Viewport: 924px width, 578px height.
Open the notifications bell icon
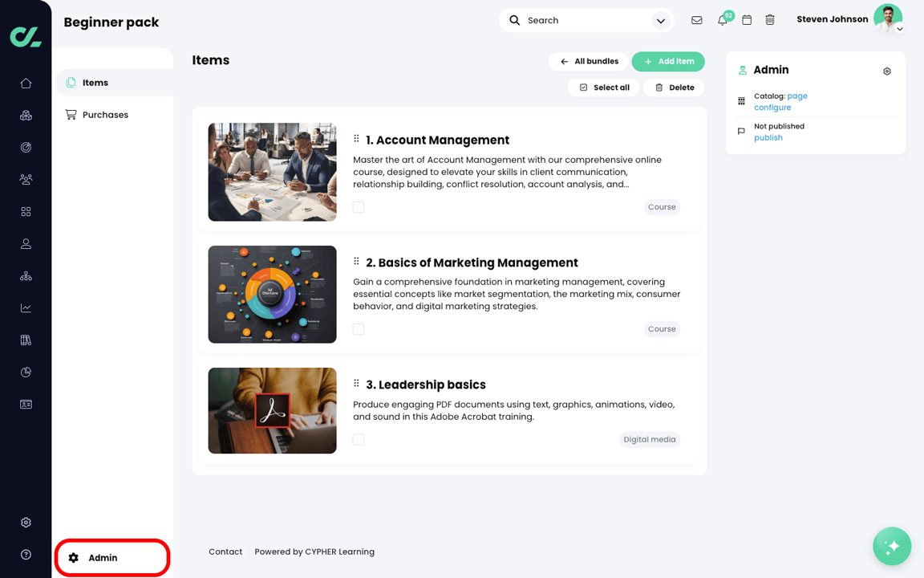pyautogui.click(x=723, y=20)
